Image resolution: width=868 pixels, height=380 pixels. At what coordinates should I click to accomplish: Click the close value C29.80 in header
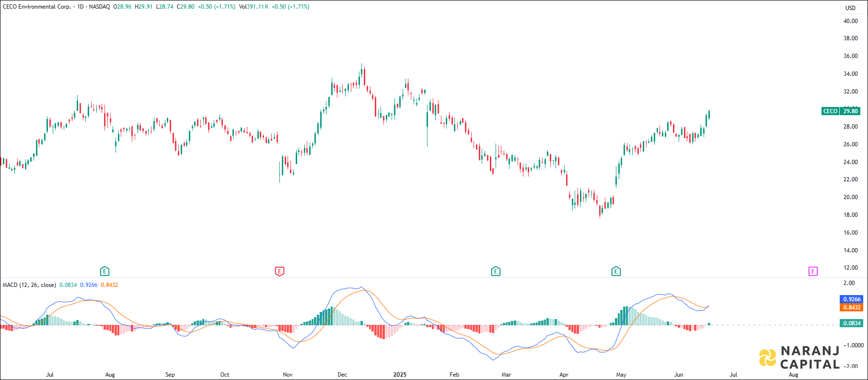[185, 7]
